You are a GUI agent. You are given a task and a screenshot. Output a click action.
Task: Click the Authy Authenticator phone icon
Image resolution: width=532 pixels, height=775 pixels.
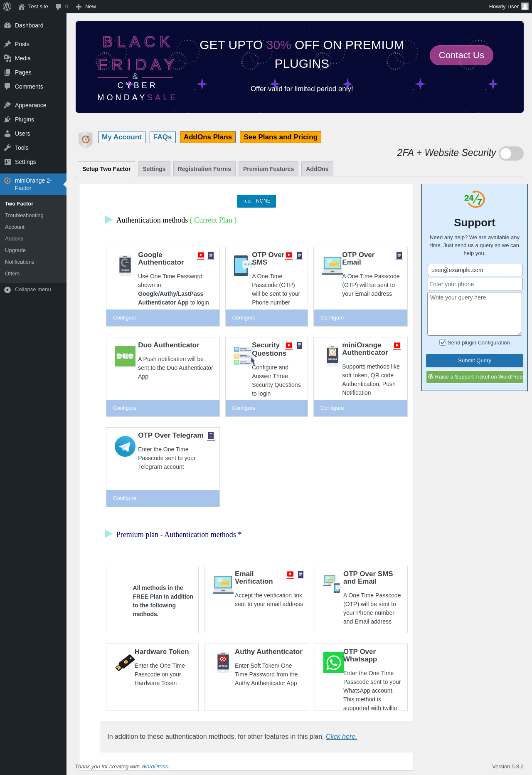[x=223, y=663]
